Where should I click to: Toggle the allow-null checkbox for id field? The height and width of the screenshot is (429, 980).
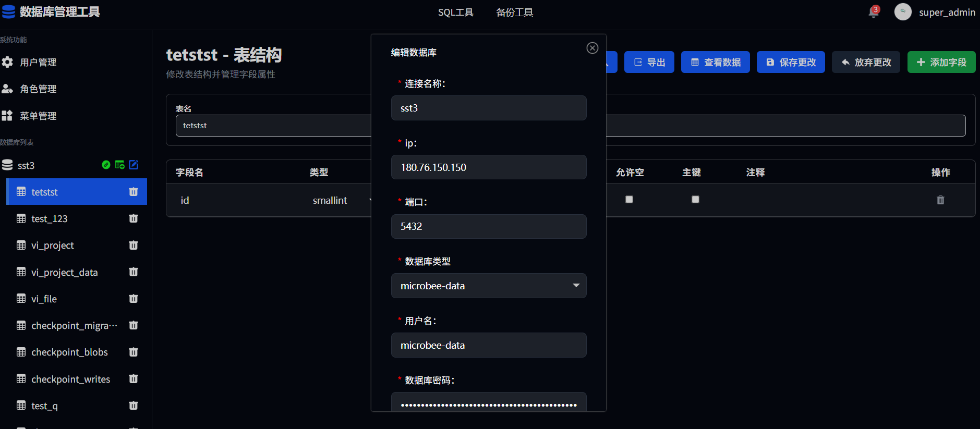click(629, 200)
